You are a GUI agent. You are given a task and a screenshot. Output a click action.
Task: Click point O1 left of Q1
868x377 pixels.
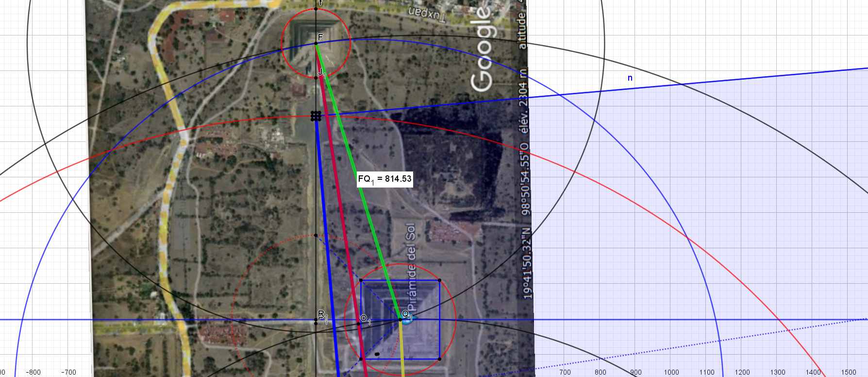(359, 324)
